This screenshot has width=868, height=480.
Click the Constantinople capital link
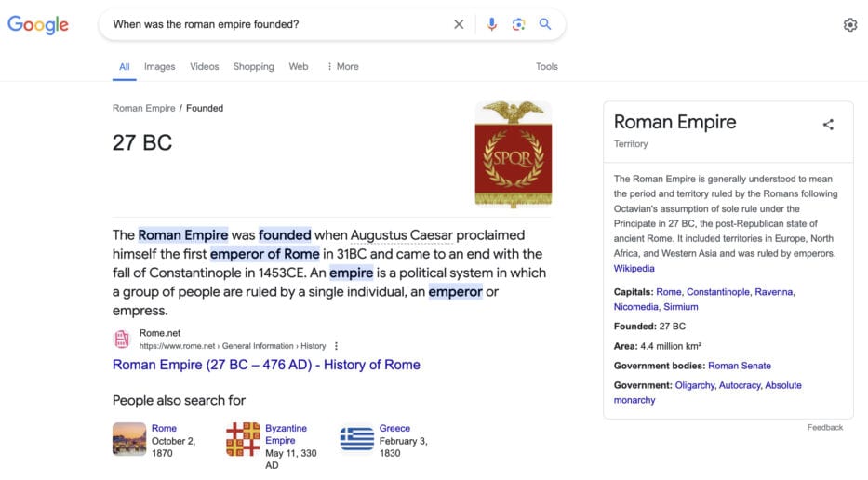(718, 292)
